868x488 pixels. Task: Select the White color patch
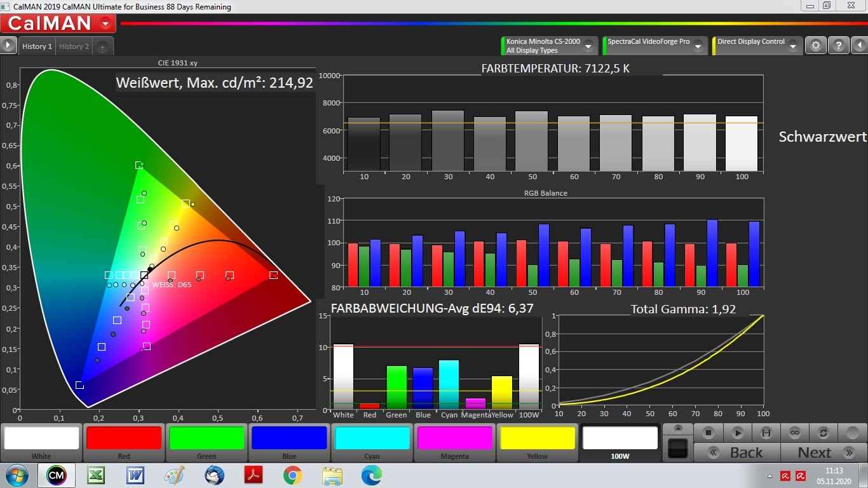[41, 442]
